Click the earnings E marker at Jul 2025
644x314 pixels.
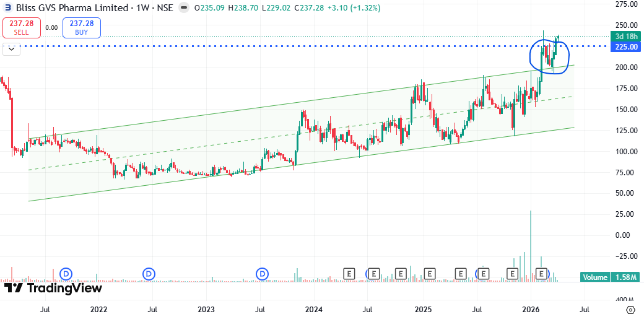coord(484,273)
